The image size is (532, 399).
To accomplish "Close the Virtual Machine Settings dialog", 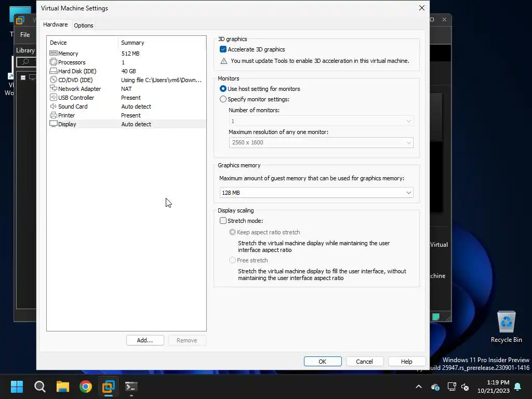I will 422,8.
